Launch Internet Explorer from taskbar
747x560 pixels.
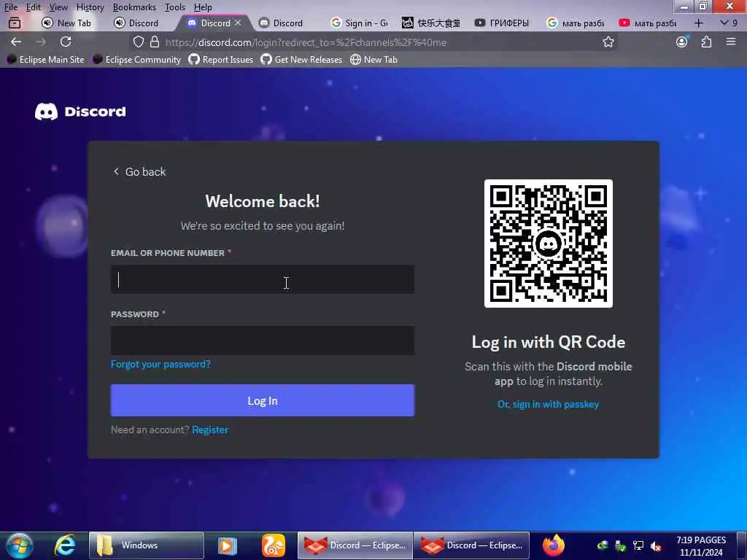(x=65, y=545)
